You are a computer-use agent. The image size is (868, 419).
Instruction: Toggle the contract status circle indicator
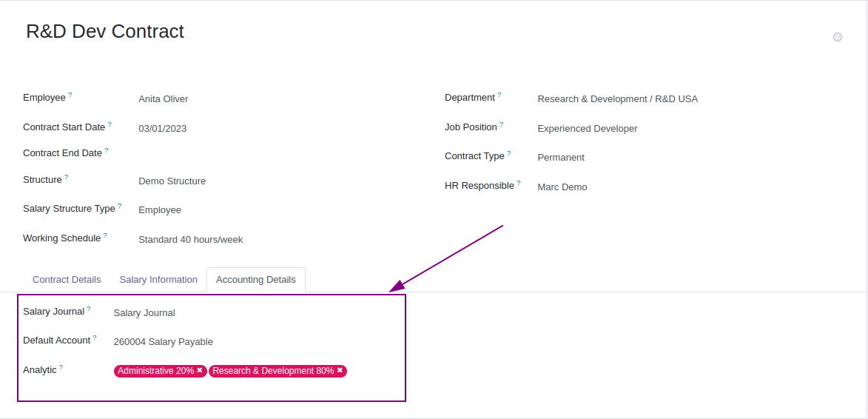[837, 37]
